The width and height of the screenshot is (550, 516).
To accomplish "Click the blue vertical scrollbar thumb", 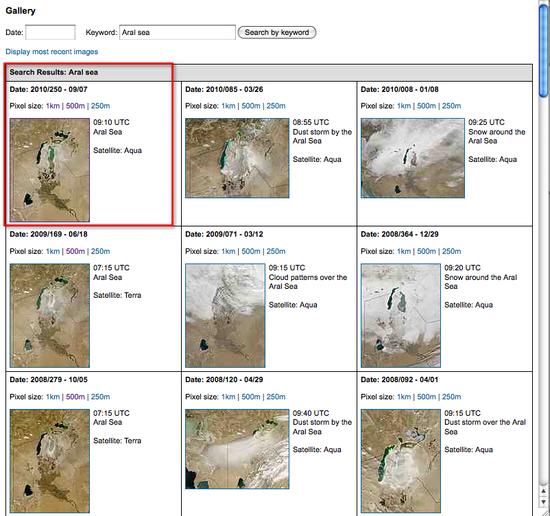I will point(544,51).
